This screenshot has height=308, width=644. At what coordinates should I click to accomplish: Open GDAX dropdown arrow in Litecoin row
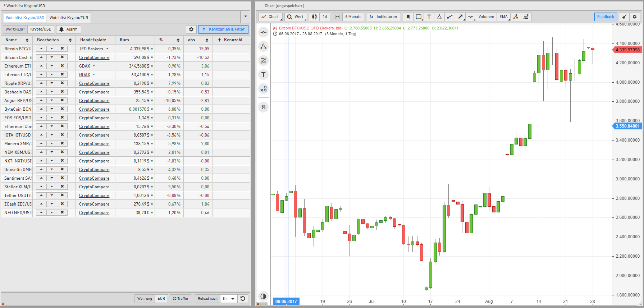(x=94, y=75)
